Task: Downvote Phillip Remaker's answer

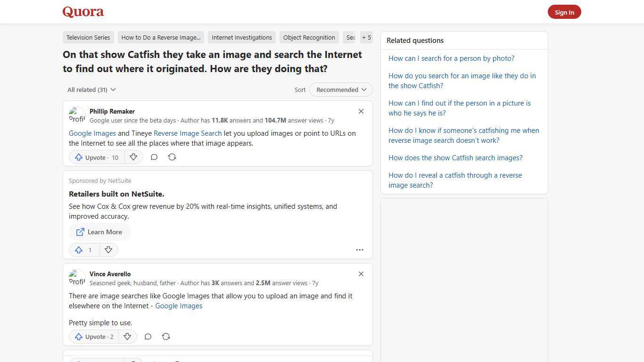Action: (x=133, y=157)
